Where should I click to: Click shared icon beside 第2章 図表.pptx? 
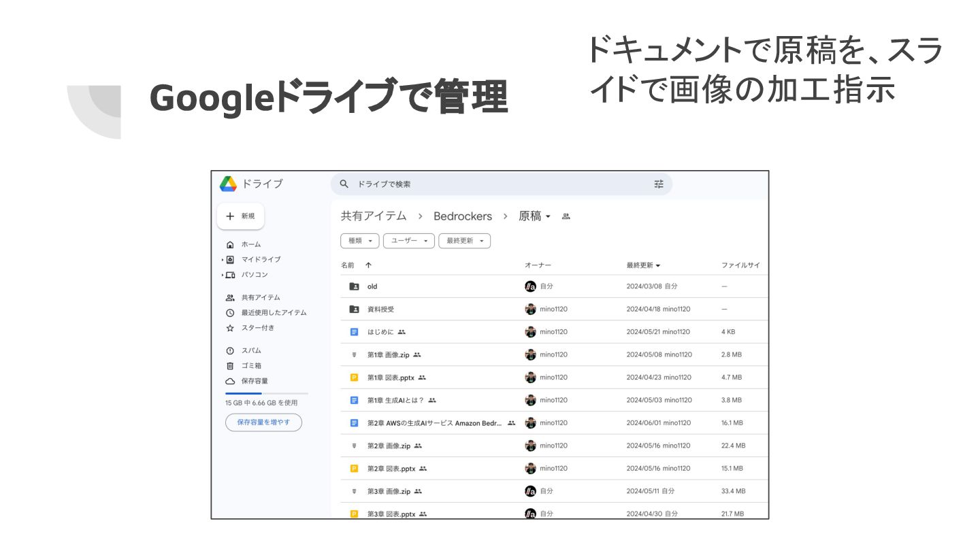tap(423, 469)
